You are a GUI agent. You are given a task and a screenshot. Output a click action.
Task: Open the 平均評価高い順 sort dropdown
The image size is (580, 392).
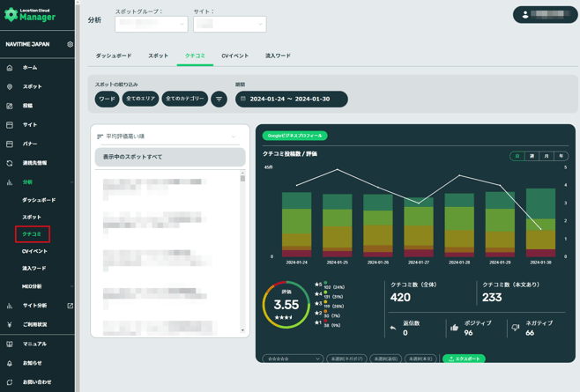click(167, 137)
